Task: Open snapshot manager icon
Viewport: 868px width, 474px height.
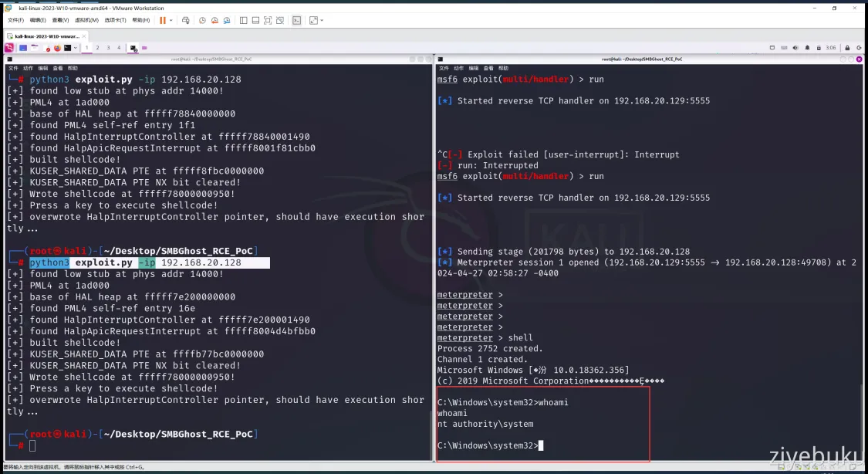Action: click(x=227, y=21)
